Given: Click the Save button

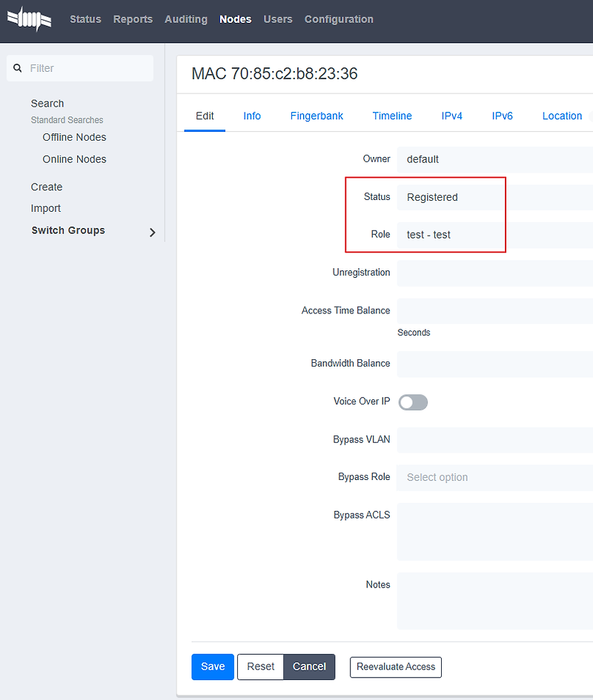Looking at the screenshot, I should click(213, 667).
